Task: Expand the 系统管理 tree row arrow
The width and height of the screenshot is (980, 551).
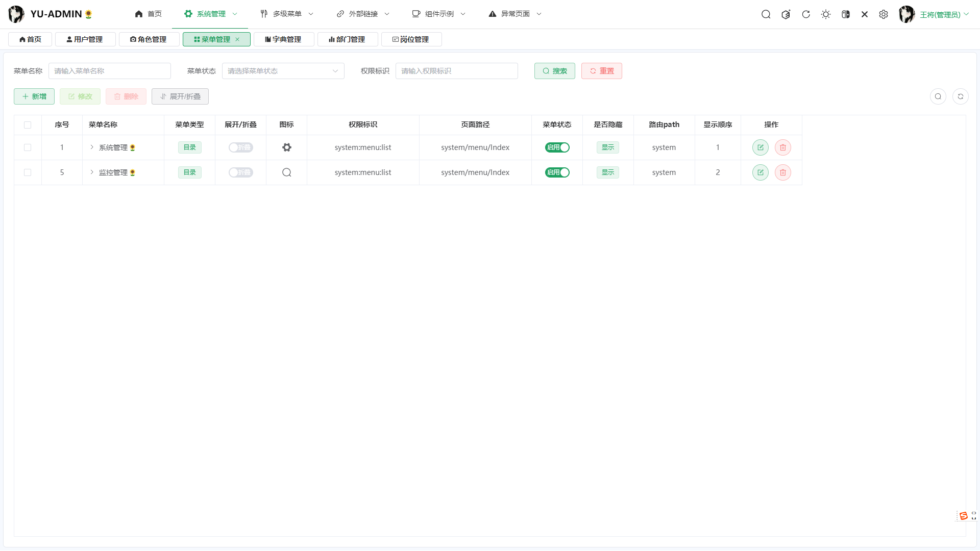Action: [x=92, y=147]
